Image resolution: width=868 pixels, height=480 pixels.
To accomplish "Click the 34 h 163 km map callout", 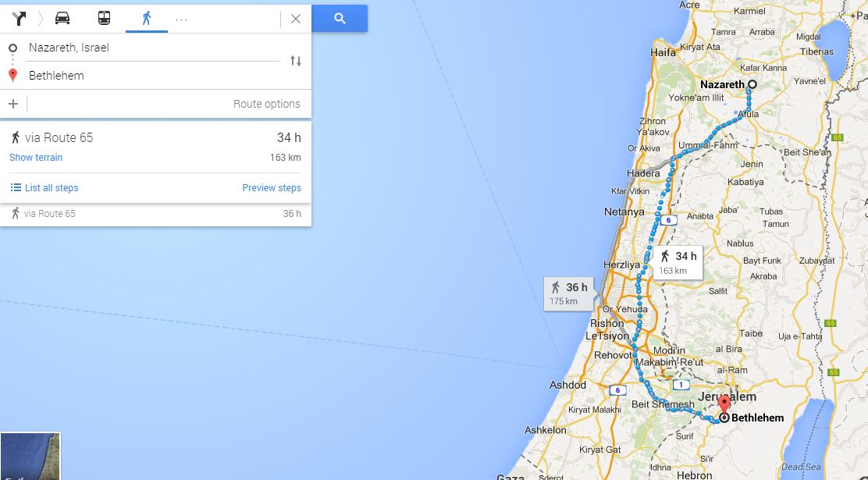I will point(678,262).
